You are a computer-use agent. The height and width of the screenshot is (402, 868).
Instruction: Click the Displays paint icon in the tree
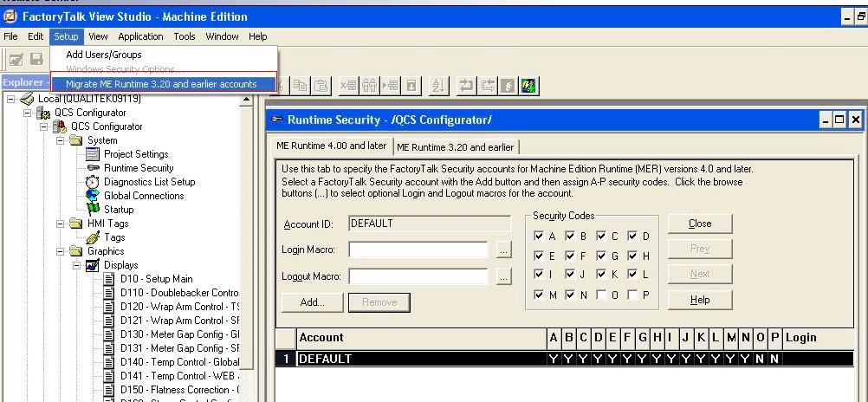coord(93,264)
